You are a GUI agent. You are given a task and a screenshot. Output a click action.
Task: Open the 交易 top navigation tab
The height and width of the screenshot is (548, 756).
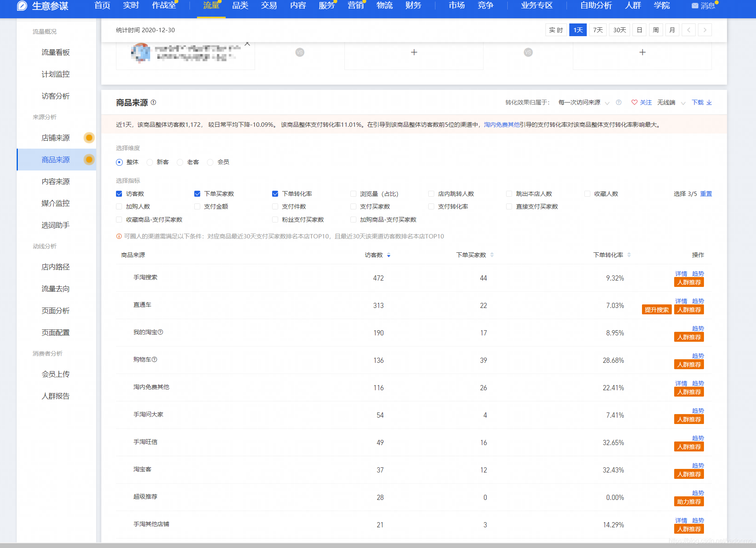point(269,6)
